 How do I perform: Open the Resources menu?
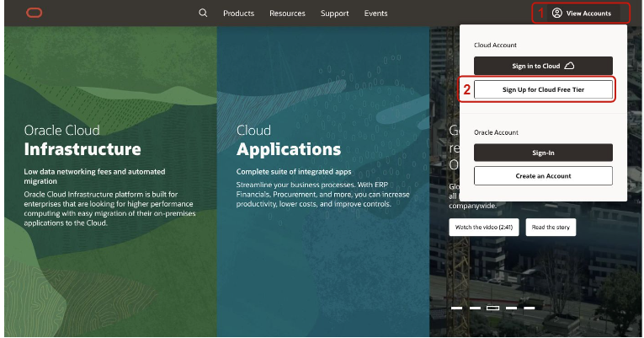pyautogui.click(x=288, y=13)
